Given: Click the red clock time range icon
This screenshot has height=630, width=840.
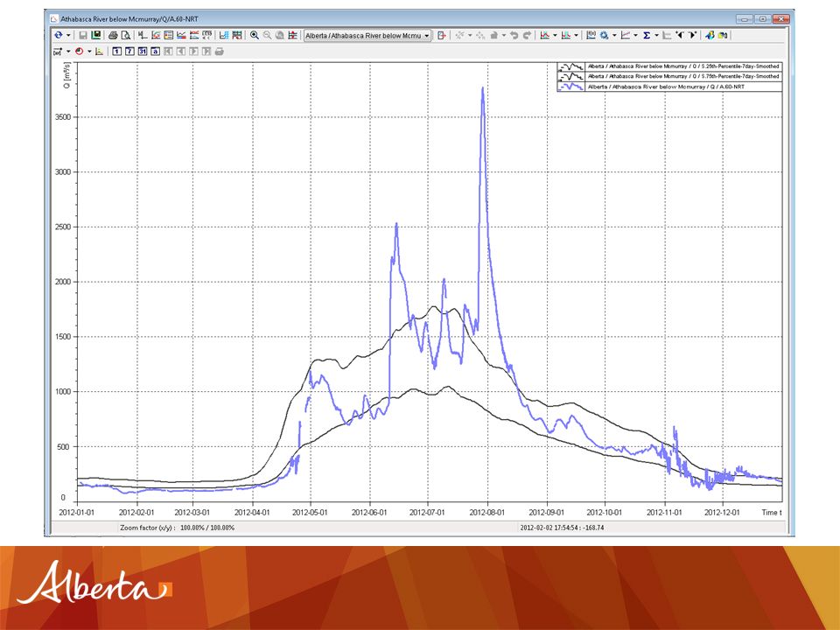Looking at the screenshot, I should [x=80, y=52].
